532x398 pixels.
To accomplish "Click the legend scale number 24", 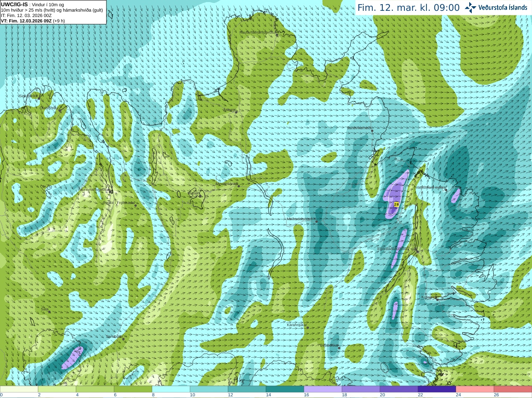I will pos(458,395).
